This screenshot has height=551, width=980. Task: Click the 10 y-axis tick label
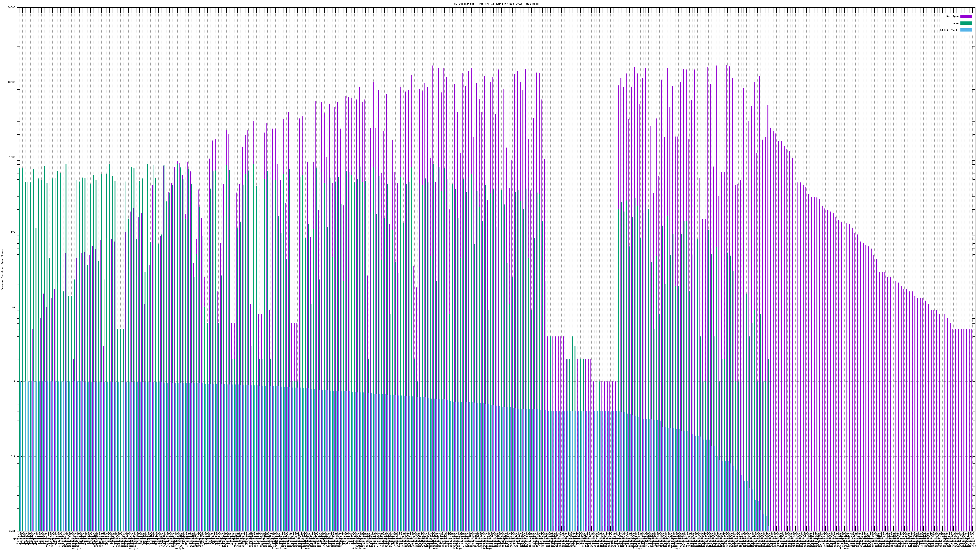14,307
